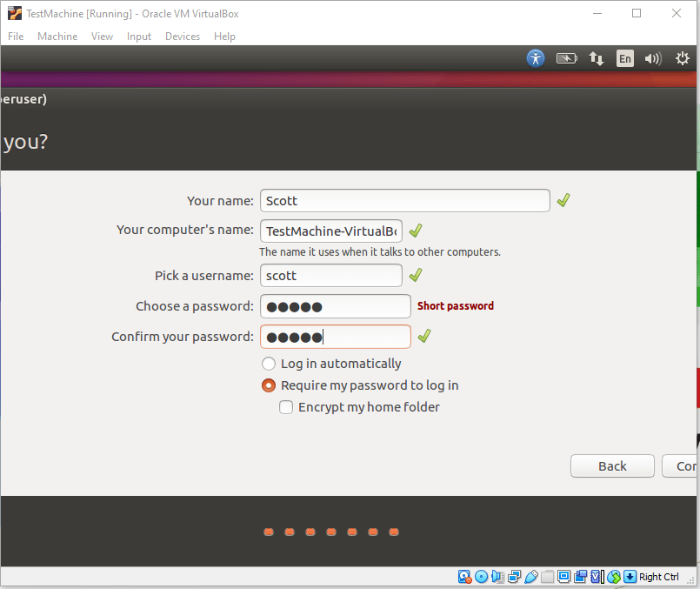Click the keyboard capture arrow icon
The image size is (700, 589).
pos(630,577)
